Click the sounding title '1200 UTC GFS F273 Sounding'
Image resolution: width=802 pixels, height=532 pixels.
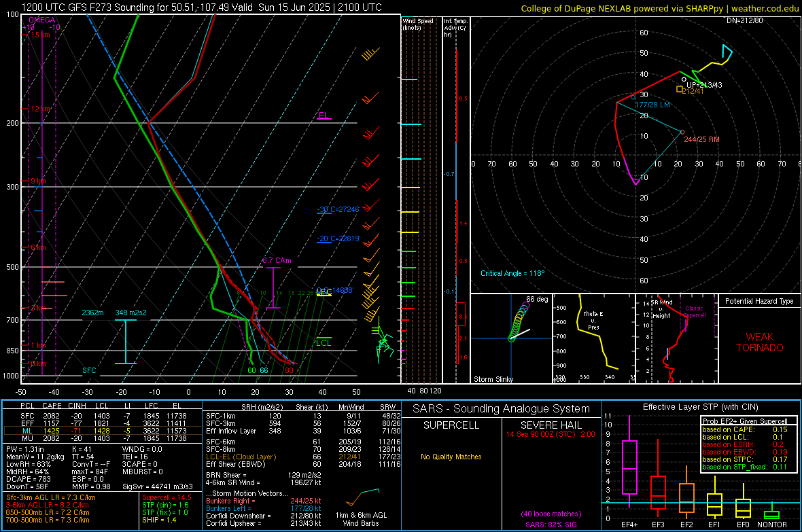coord(88,7)
